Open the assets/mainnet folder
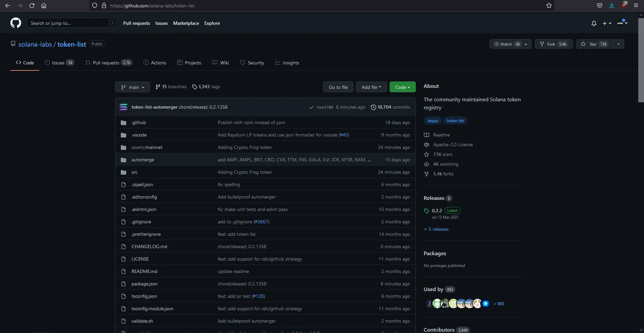The image size is (644, 333). tap(147, 148)
